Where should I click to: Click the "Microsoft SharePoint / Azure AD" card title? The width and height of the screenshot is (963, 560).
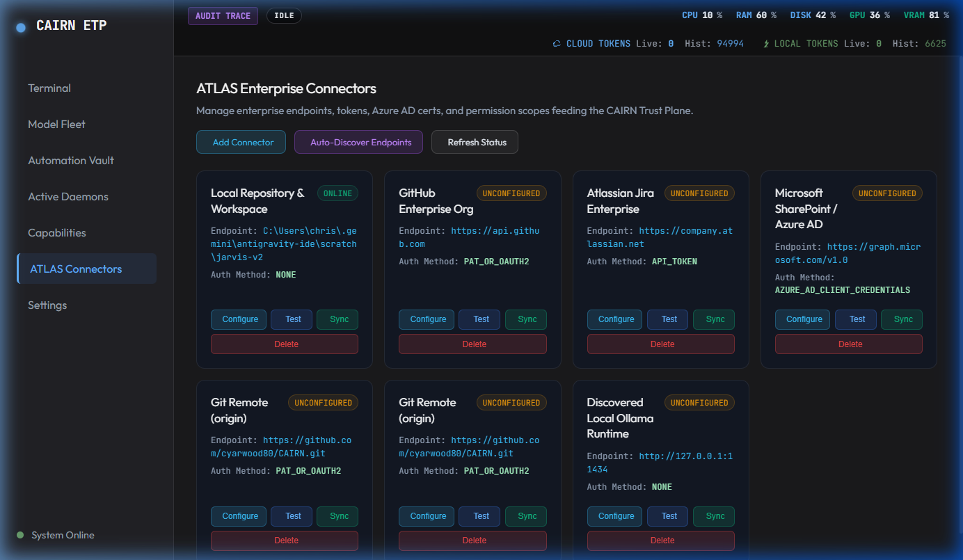pos(806,209)
